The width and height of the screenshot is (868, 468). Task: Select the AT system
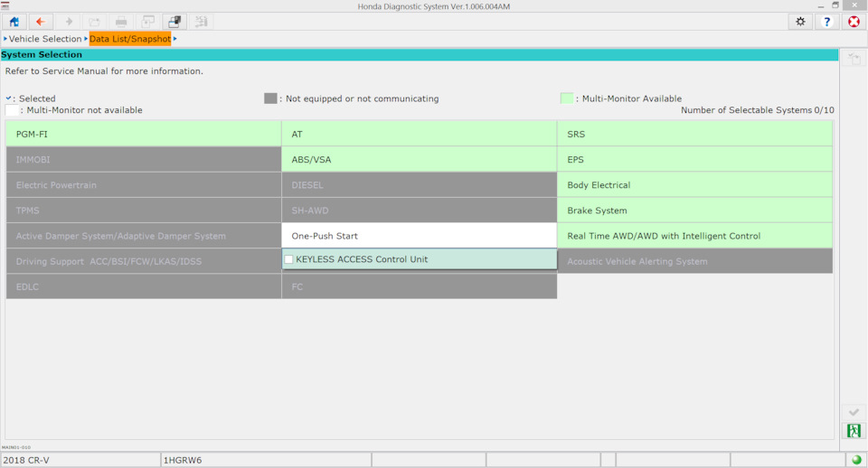(x=419, y=134)
